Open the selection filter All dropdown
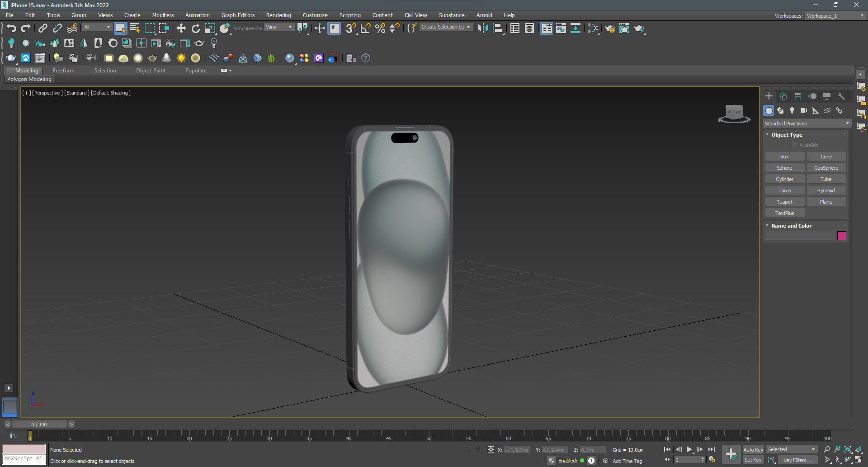Viewport: 868px width, 467px height. pos(97,27)
